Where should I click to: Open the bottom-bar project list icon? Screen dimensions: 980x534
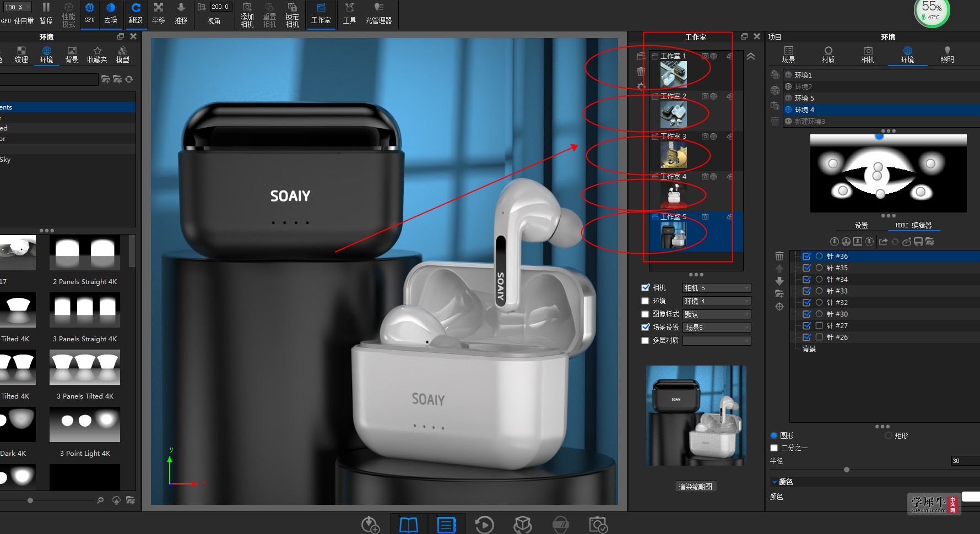(446, 525)
